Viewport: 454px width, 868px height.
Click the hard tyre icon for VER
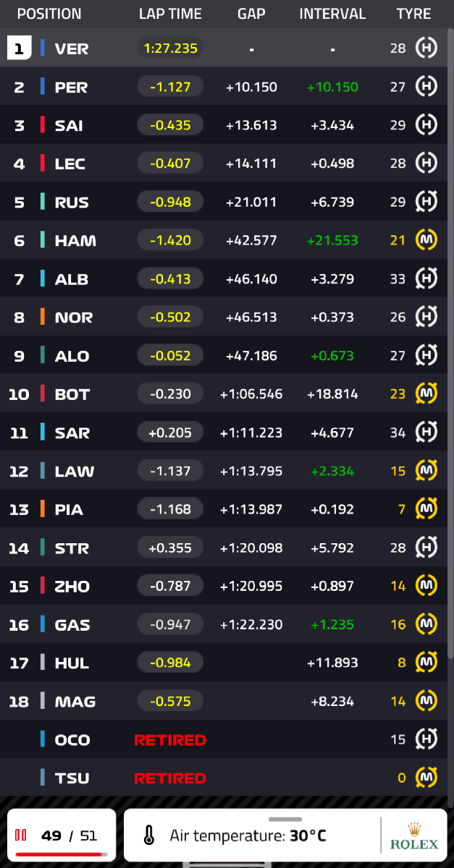click(x=426, y=48)
